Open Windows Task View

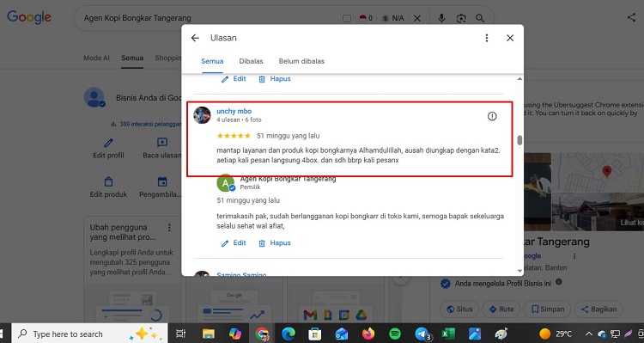tap(180, 334)
